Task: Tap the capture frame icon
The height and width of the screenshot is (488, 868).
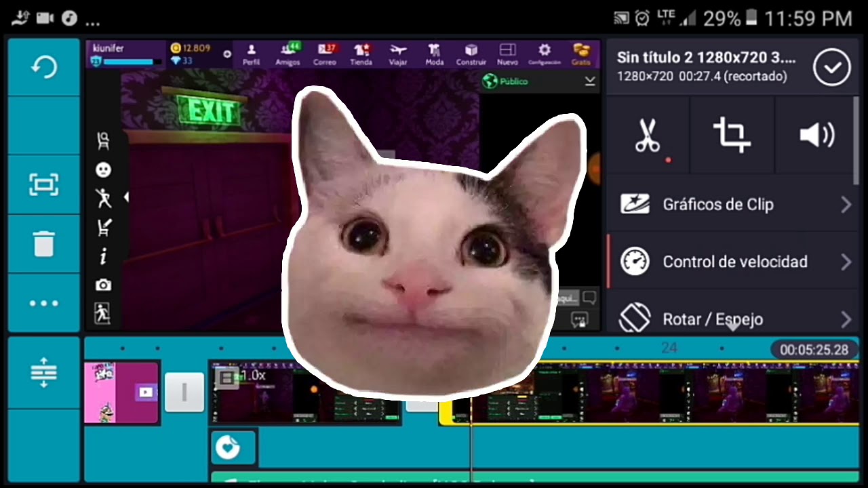Action: click(x=44, y=184)
